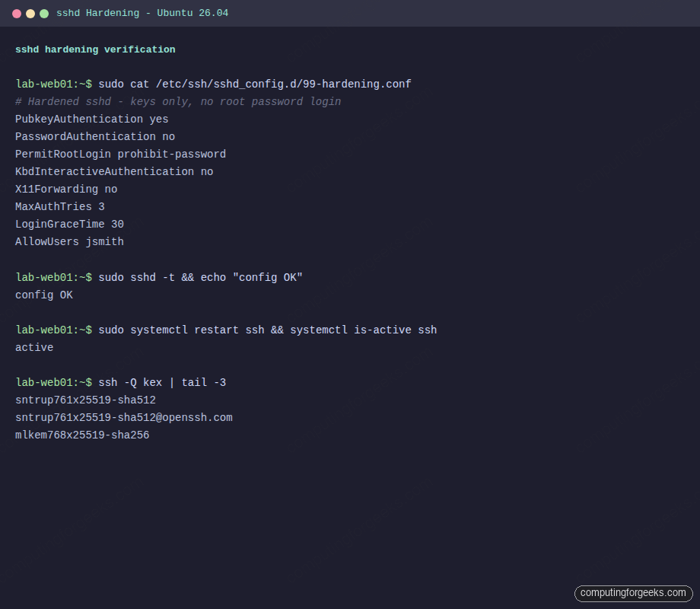Click the red window control circle

tap(17, 13)
